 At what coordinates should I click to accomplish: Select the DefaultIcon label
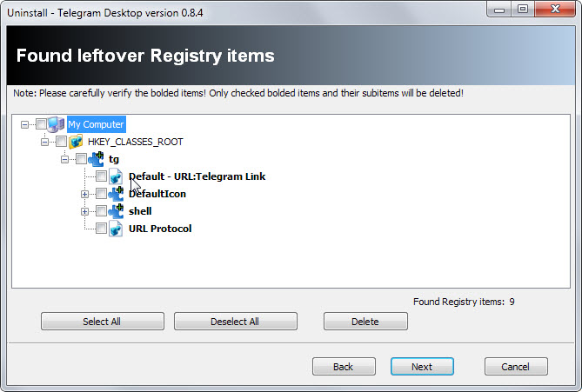tap(157, 194)
